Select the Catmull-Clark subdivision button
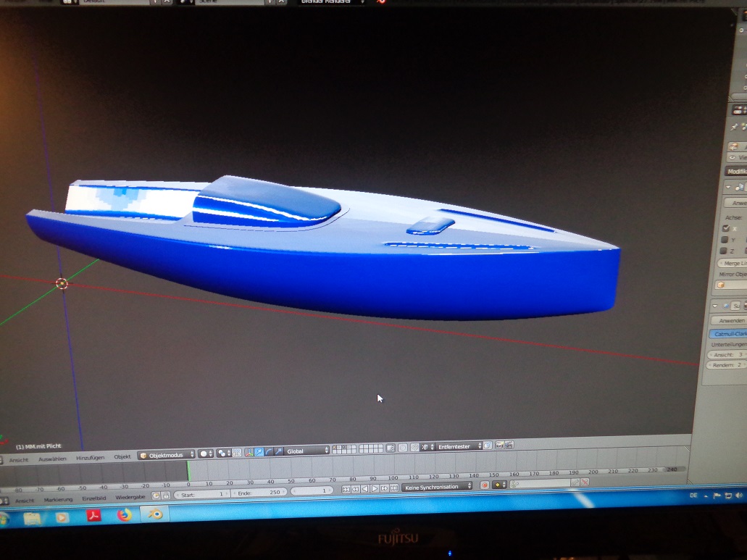The image size is (747, 560). [728, 333]
